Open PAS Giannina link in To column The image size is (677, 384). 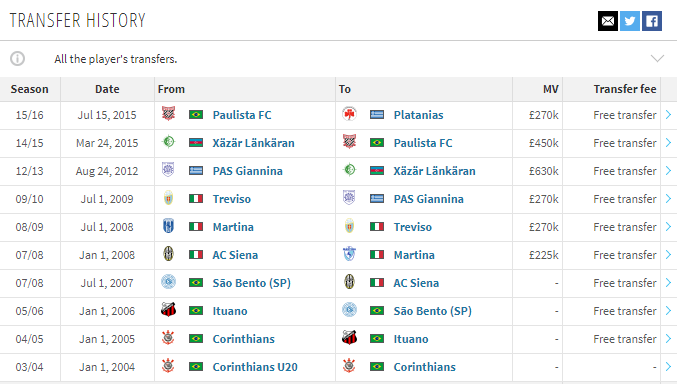(x=428, y=199)
